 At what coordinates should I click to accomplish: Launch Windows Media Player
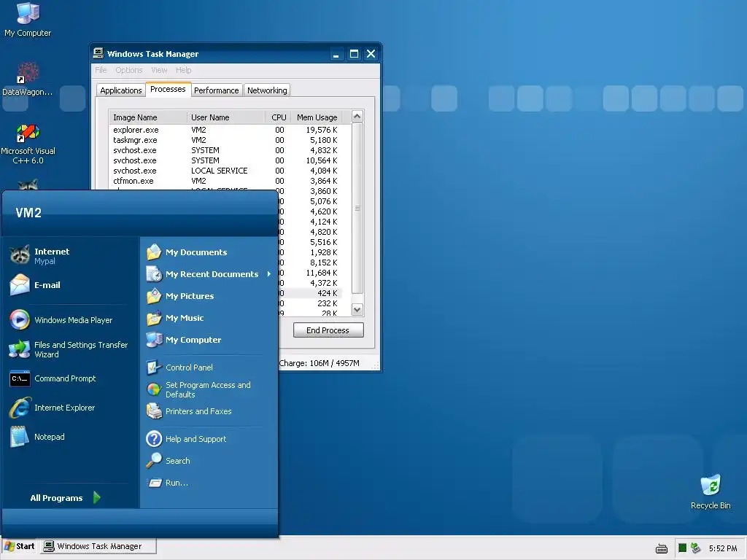61,320
